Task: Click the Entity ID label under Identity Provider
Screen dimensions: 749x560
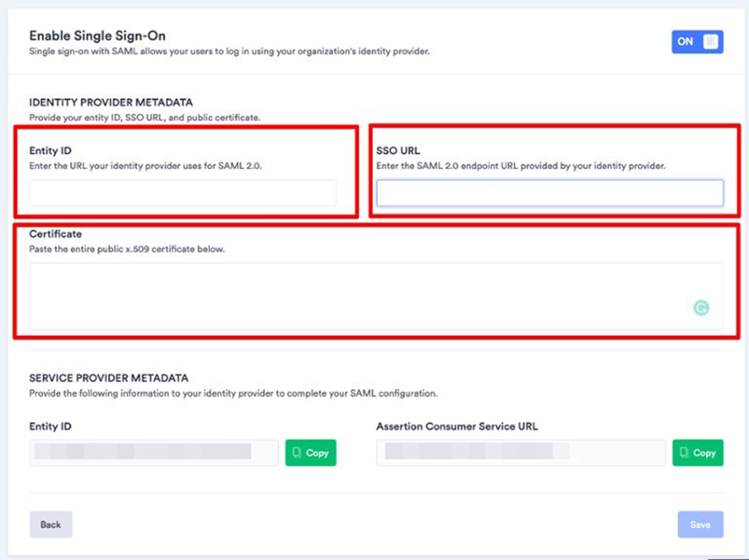Action: [50, 151]
